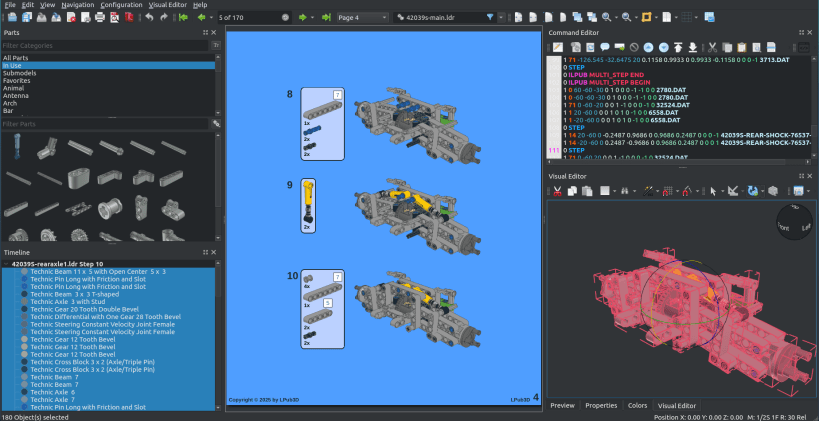Click the rotate step tool in Visual Editor
Image resolution: width=819 pixels, height=421 pixels.
coord(753,191)
